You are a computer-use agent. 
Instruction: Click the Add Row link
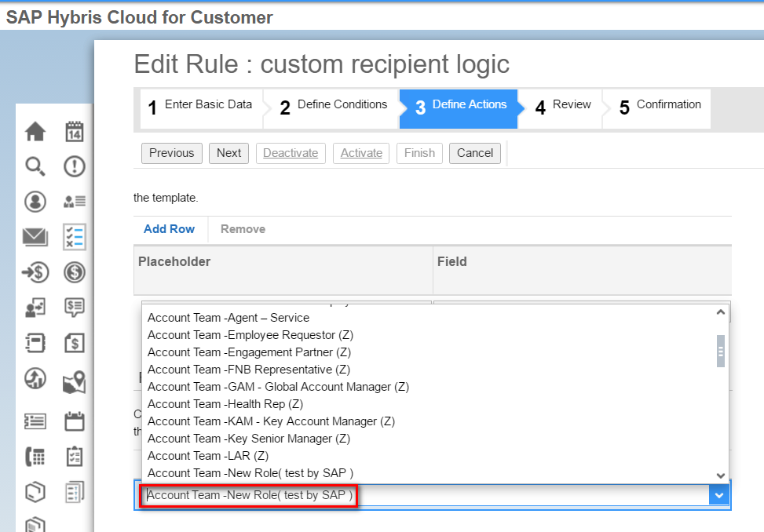click(169, 229)
